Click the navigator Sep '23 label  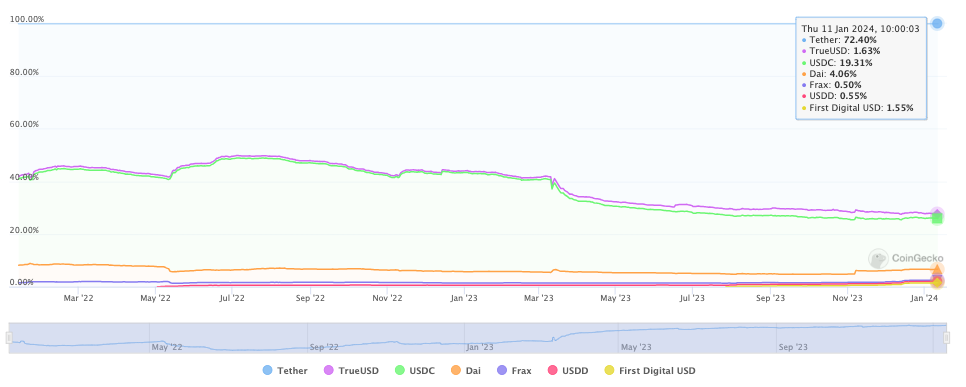pyautogui.click(x=794, y=348)
